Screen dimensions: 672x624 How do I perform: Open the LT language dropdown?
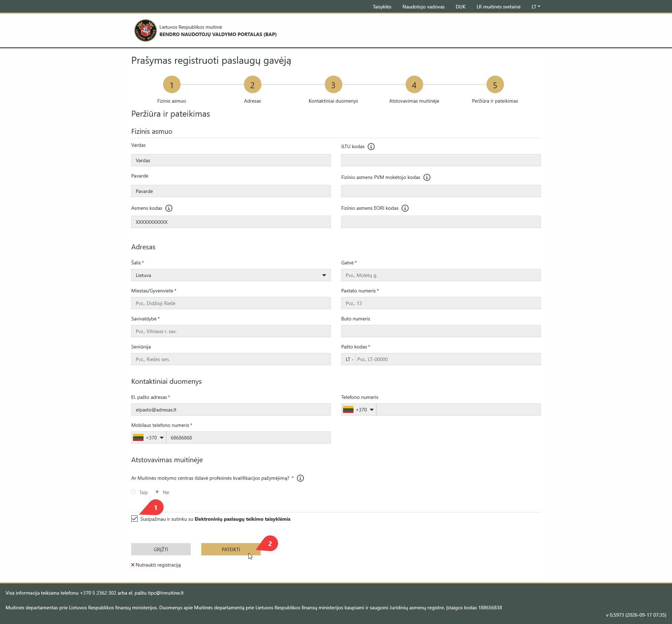click(x=536, y=7)
